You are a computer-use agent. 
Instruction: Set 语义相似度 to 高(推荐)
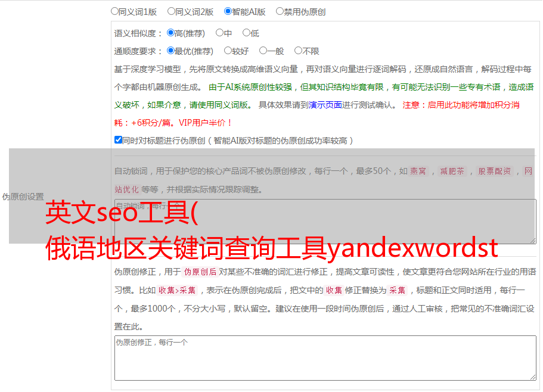click(x=170, y=33)
